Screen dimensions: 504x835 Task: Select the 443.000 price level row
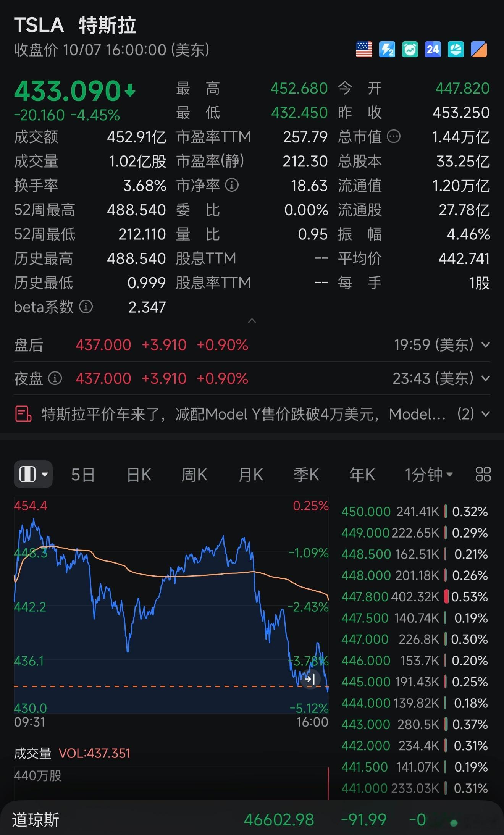click(x=415, y=724)
